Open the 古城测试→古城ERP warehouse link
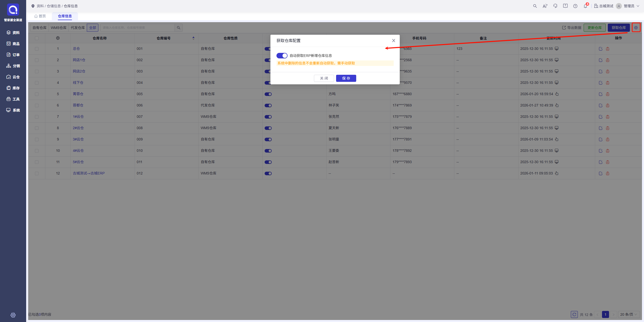Image resolution: width=644 pixels, height=322 pixels. [x=89, y=173]
